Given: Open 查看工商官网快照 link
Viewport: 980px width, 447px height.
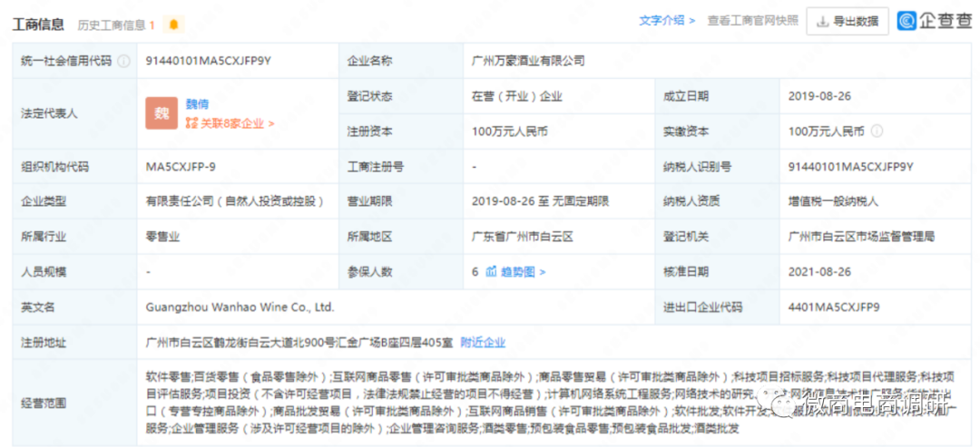Looking at the screenshot, I should (752, 21).
